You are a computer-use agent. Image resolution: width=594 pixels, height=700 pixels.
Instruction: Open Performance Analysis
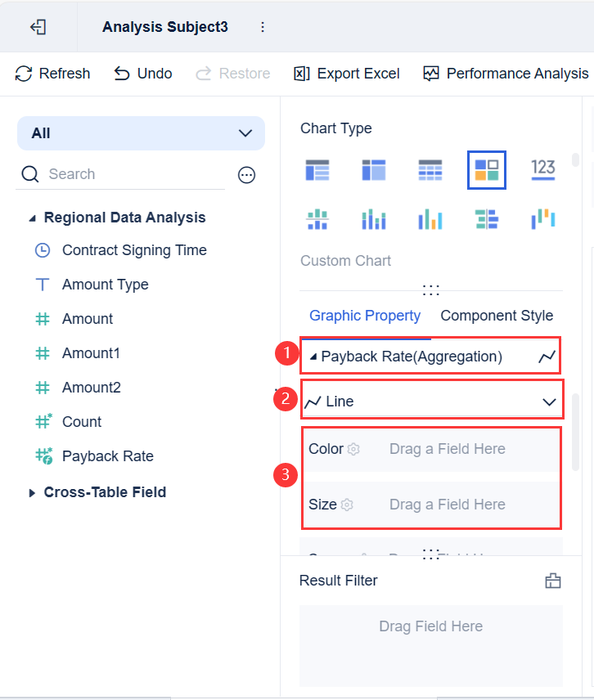pos(506,74)
